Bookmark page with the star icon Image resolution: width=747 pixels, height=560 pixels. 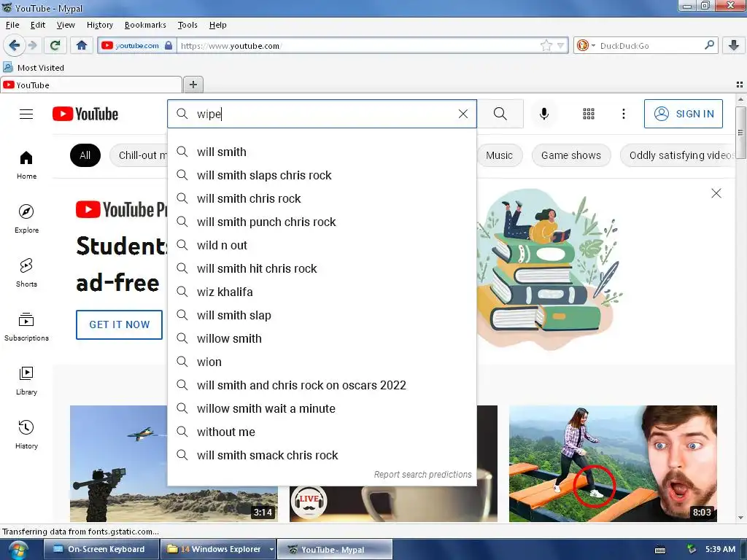tap(546, 46)
